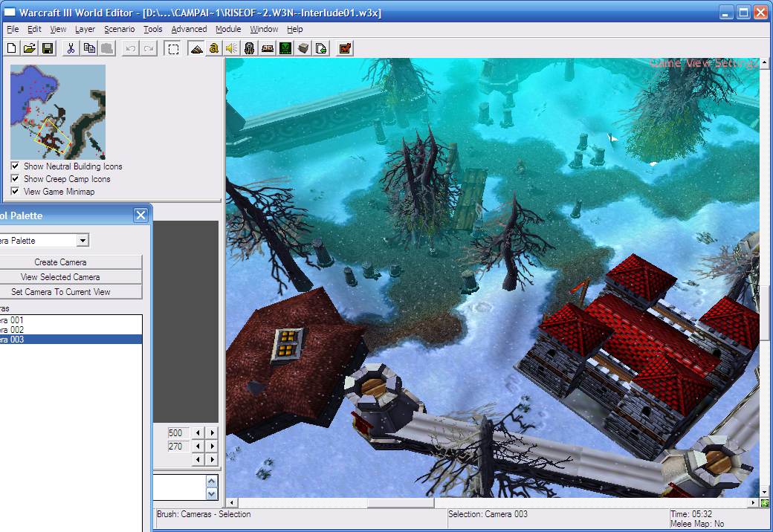
Task: Increase the 270 value with its right arrow
Action: (x=212, y=447)
